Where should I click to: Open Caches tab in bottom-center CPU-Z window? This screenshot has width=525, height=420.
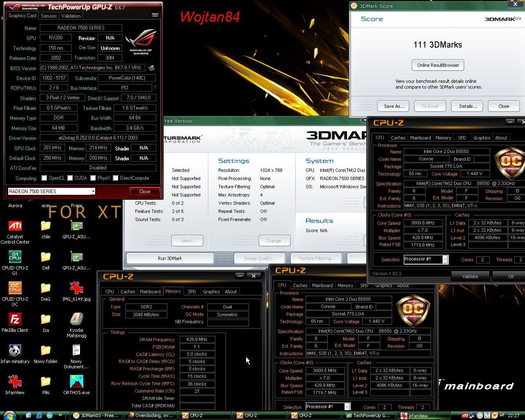coord(300,285)
